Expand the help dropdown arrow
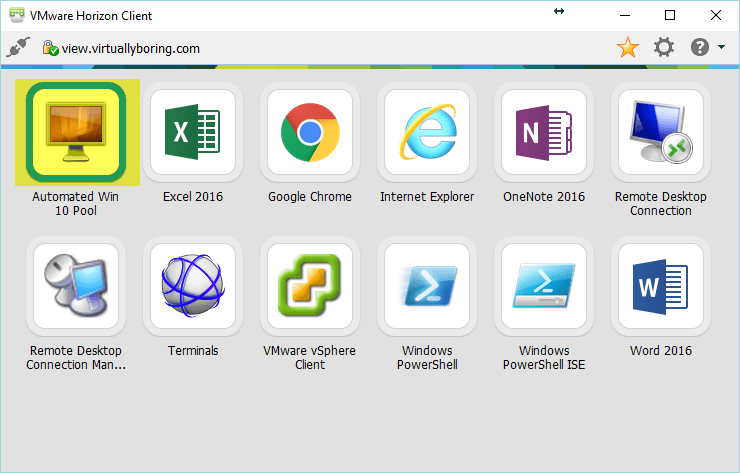Viewport: 740px width, 473px height. point(721,47)
